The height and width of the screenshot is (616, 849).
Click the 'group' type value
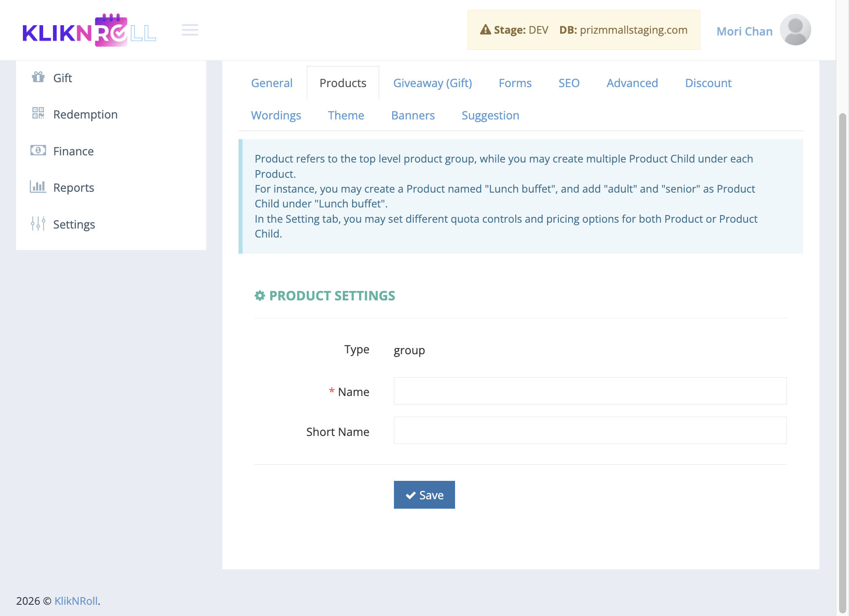(x=409, y=350)
